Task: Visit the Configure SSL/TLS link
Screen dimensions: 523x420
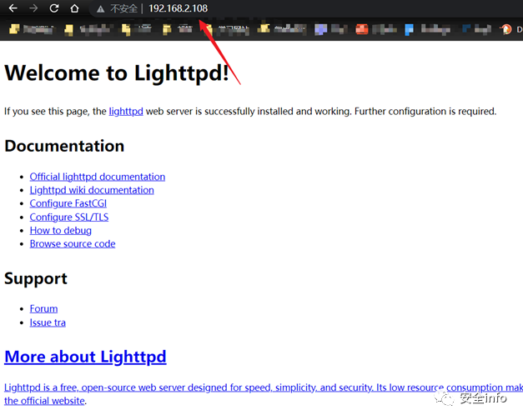Action: pyautogui.click(x=69, y=217)
